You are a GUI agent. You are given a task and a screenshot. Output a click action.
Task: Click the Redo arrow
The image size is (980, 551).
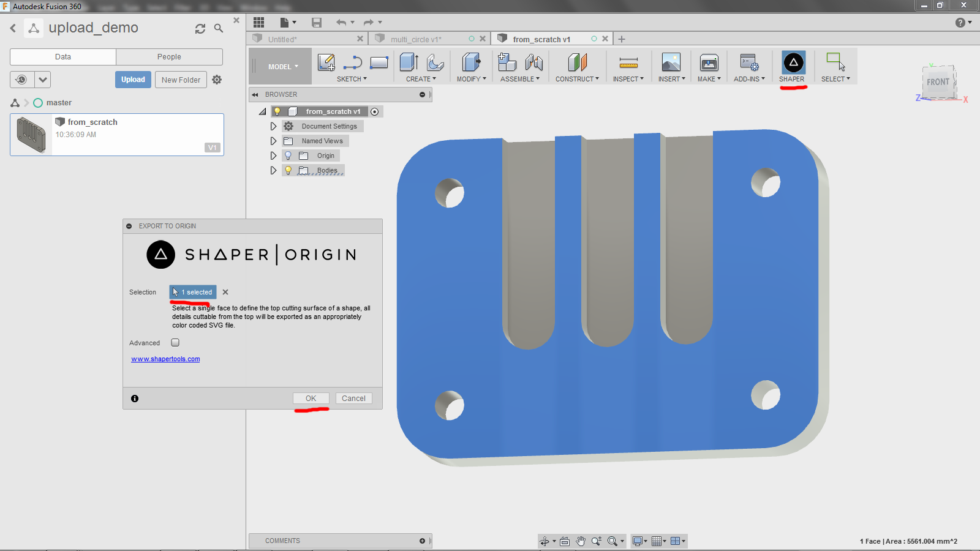tap(369, 23)
